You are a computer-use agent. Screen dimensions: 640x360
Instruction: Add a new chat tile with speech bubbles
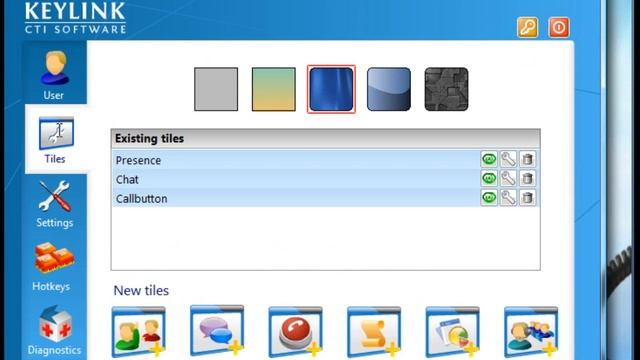(x=217, y=331)
